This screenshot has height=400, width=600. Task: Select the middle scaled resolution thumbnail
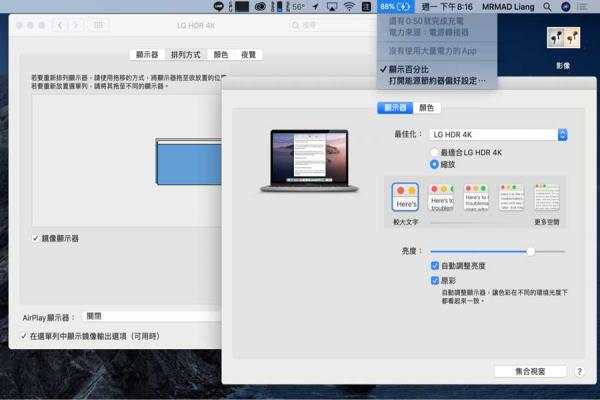coord(476,198)
